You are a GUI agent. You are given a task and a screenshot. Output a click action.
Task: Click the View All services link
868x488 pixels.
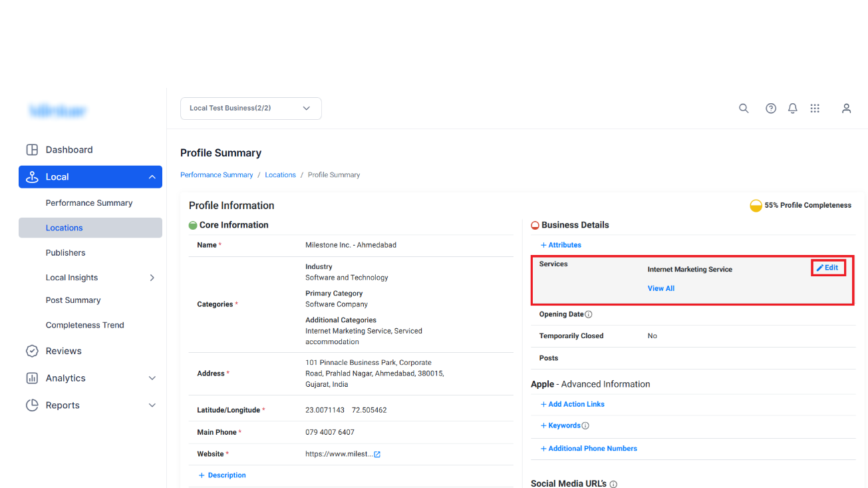coord(661,288)
